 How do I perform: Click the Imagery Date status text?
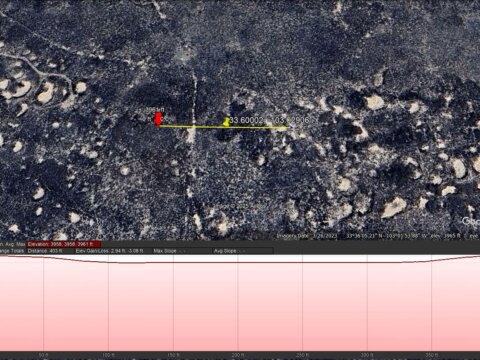[307, 236]
